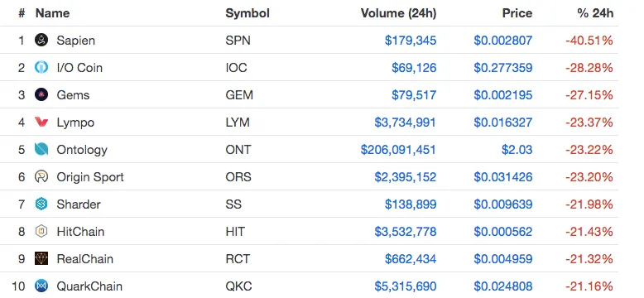The width and height of the screenshot is (644, 298).
Task: Open QuarkChain volume $5,315,690 link
Action: 405,286
